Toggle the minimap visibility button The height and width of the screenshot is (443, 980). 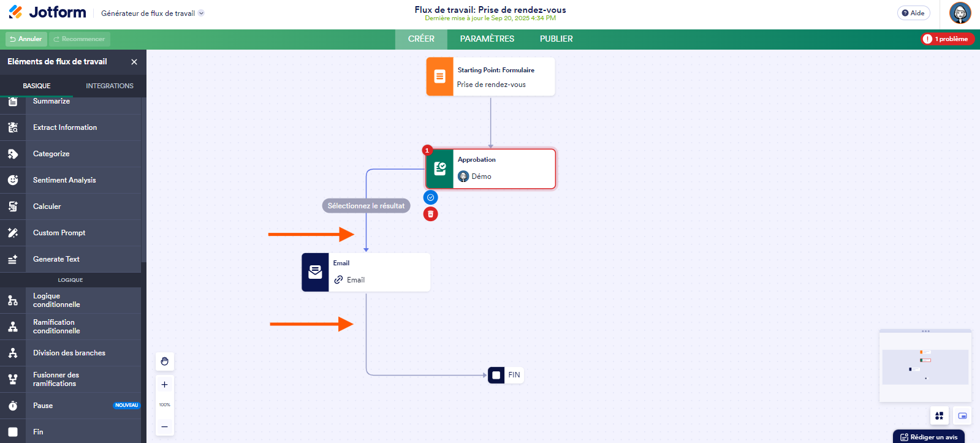pos(962,415)
